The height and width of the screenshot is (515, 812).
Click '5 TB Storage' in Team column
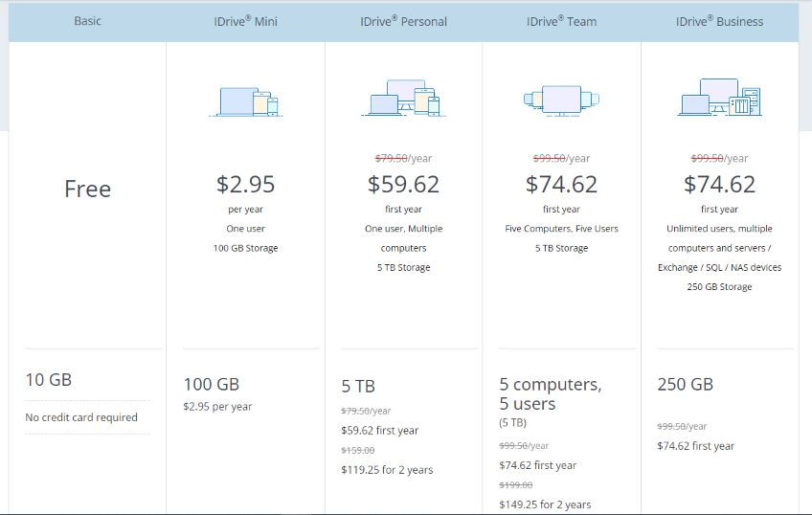(561, 249)
